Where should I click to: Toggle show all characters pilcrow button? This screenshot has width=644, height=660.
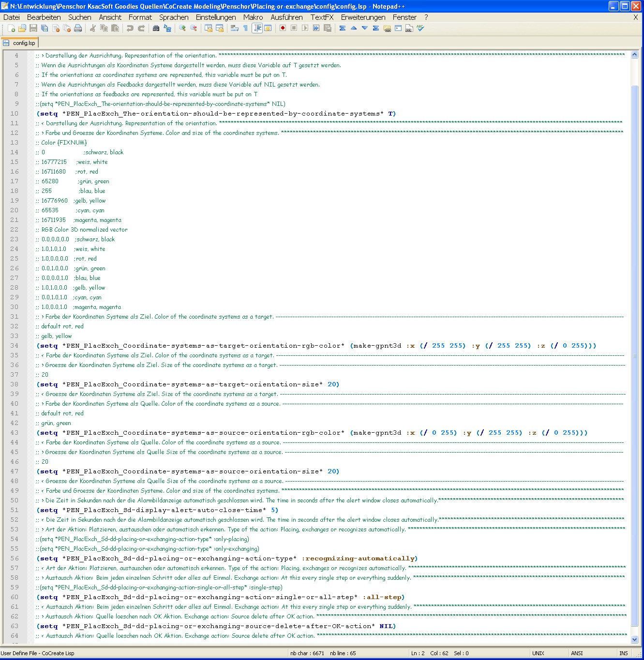point(246,29)
